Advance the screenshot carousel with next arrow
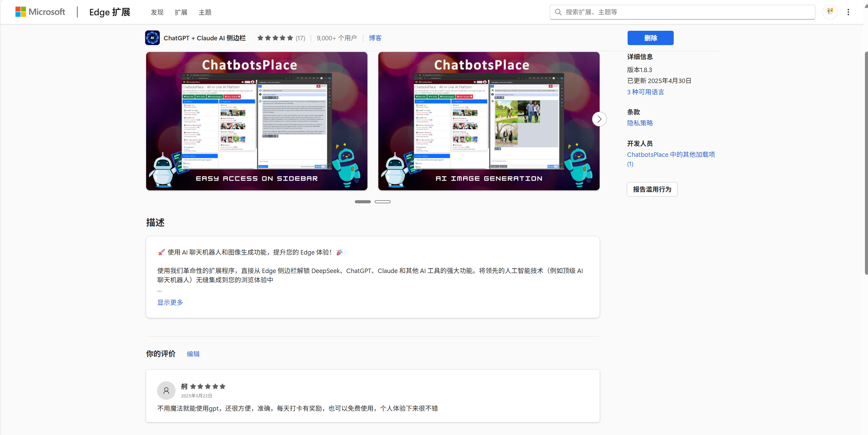868x435 pixels. click(x=599, y=119)
